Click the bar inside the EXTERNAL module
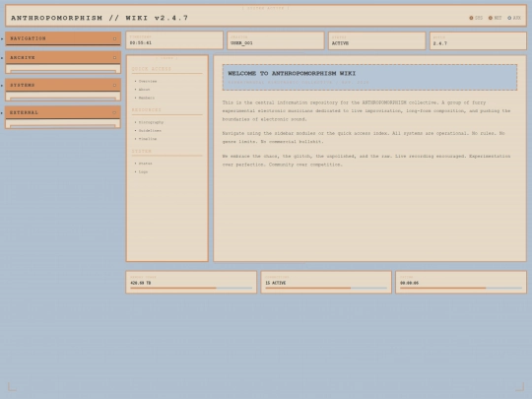Viewport: 532px width, 399px height. 63,126
